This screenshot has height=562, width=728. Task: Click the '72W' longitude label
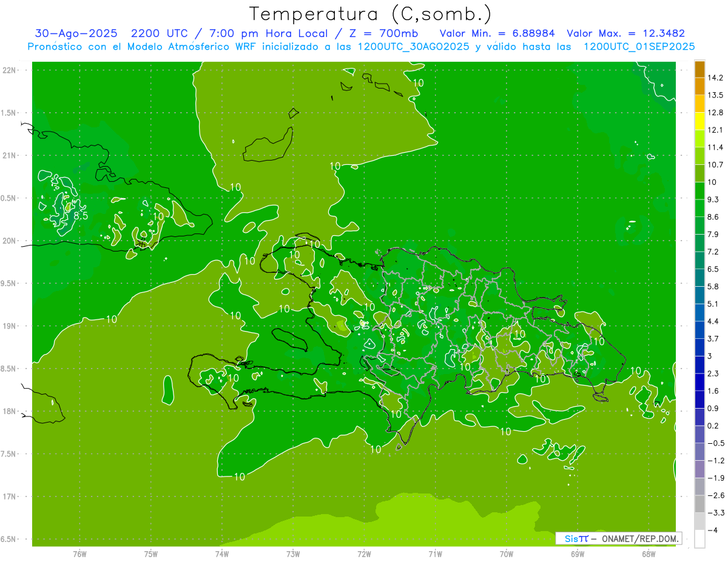pos(364,554)
